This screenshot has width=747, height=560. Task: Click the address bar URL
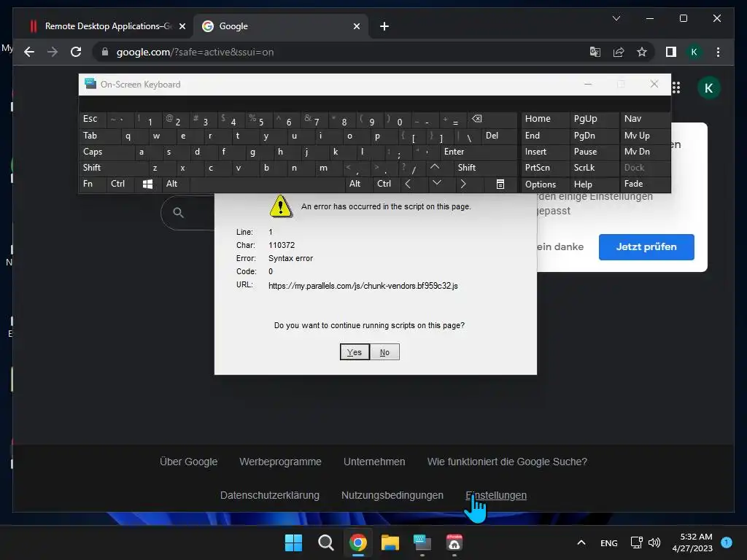point(195,52)
